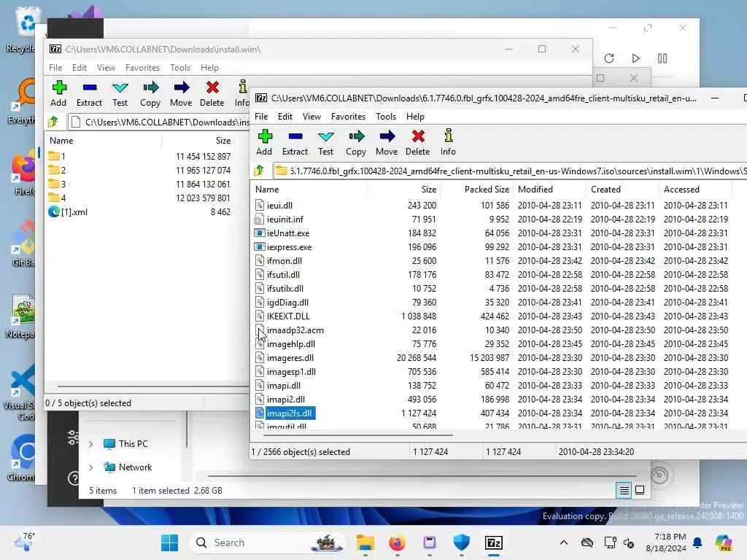Viewport: 747px width, 560px height.
Task: Click the refresh icon in the background window
Action: pos(609,58)
